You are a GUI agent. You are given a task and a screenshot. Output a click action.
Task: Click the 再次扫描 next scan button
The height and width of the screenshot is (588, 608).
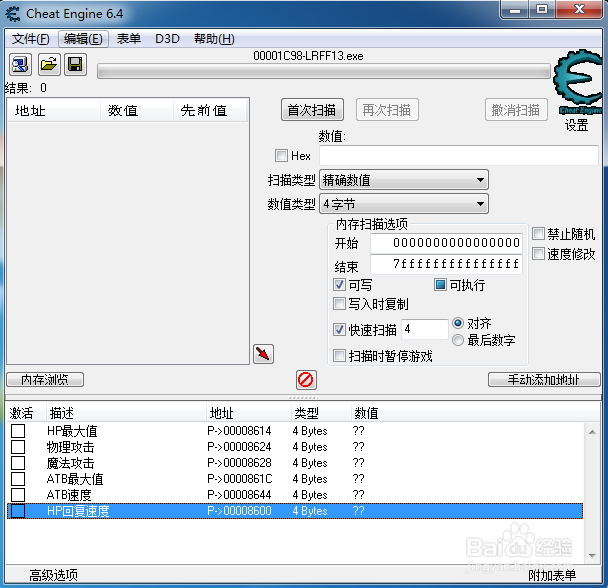387,110
